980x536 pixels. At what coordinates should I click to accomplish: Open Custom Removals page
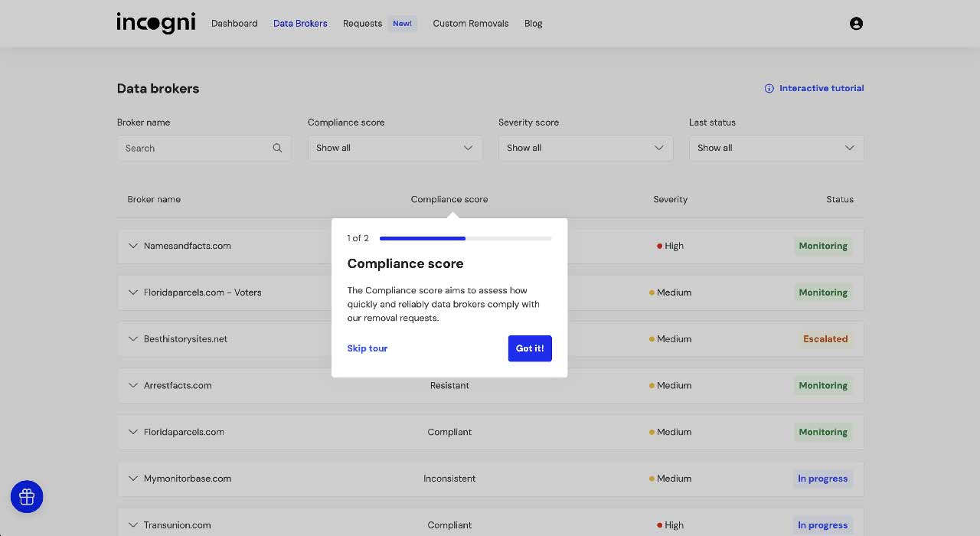point(471,24)
